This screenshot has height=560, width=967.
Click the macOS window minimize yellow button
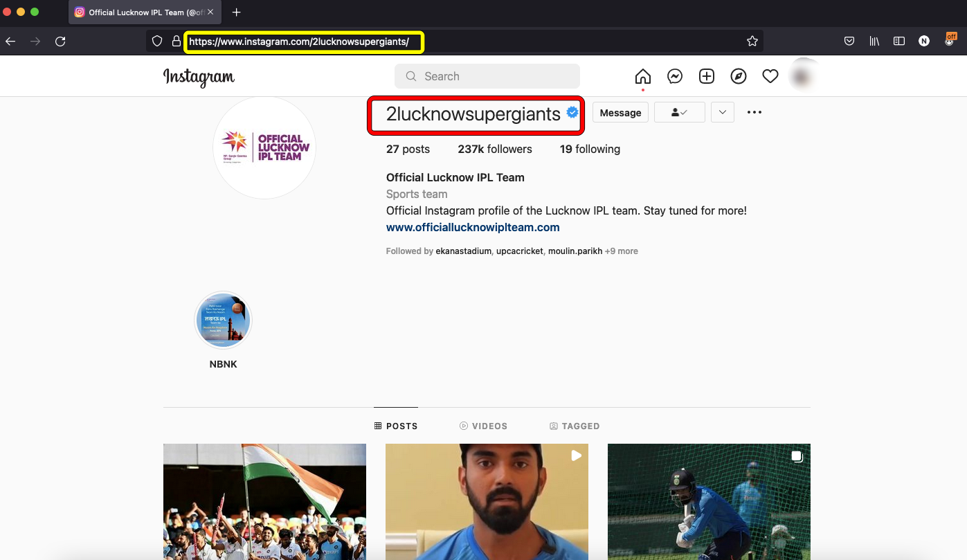[x=21, y=12]
